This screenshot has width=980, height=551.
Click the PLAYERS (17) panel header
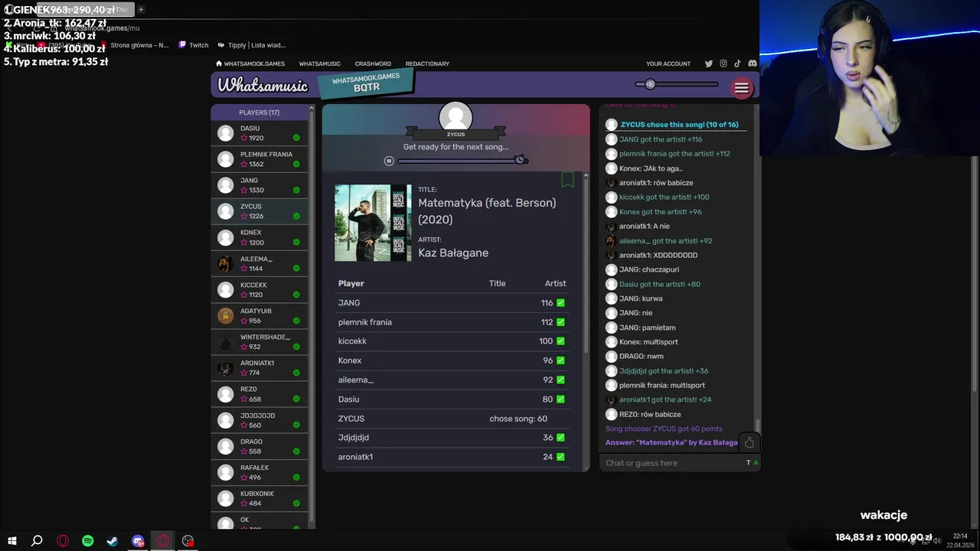pos(259,112)
